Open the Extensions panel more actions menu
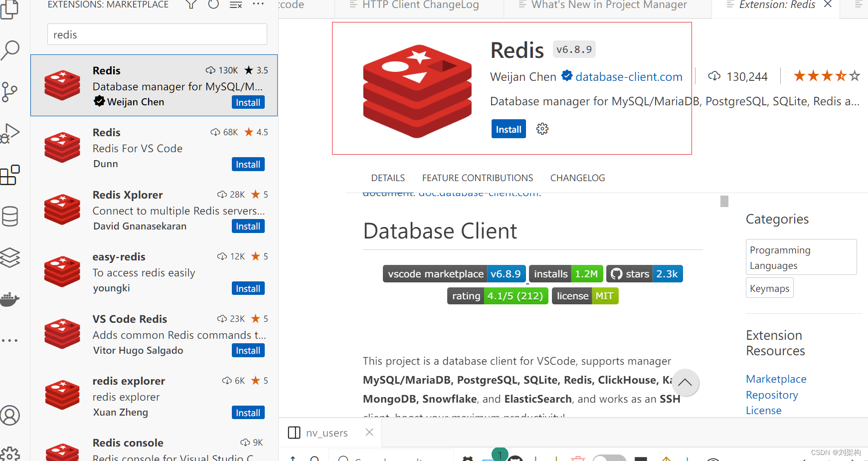Image resolution: width=868 pixels, height=461 pixels. point(258,4)
